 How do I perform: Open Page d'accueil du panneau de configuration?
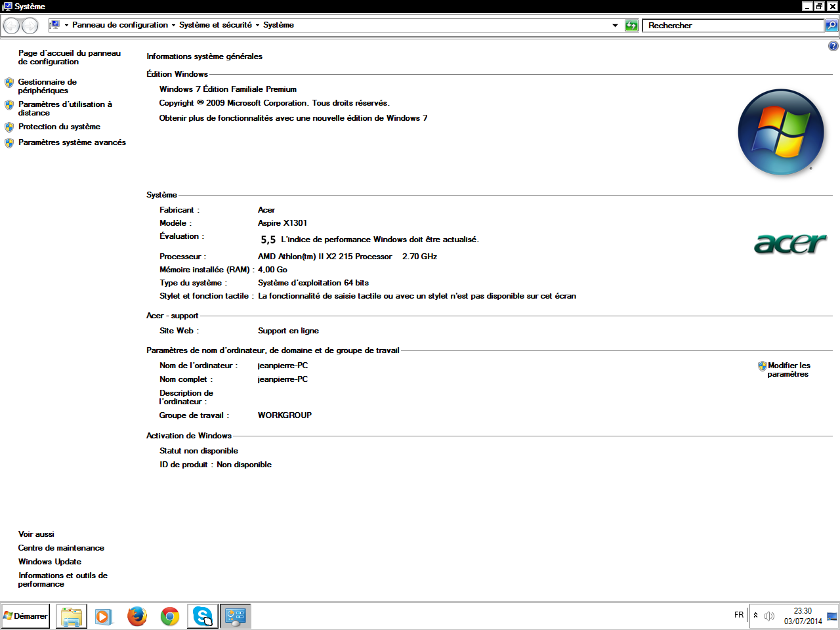tap(70, 57)
